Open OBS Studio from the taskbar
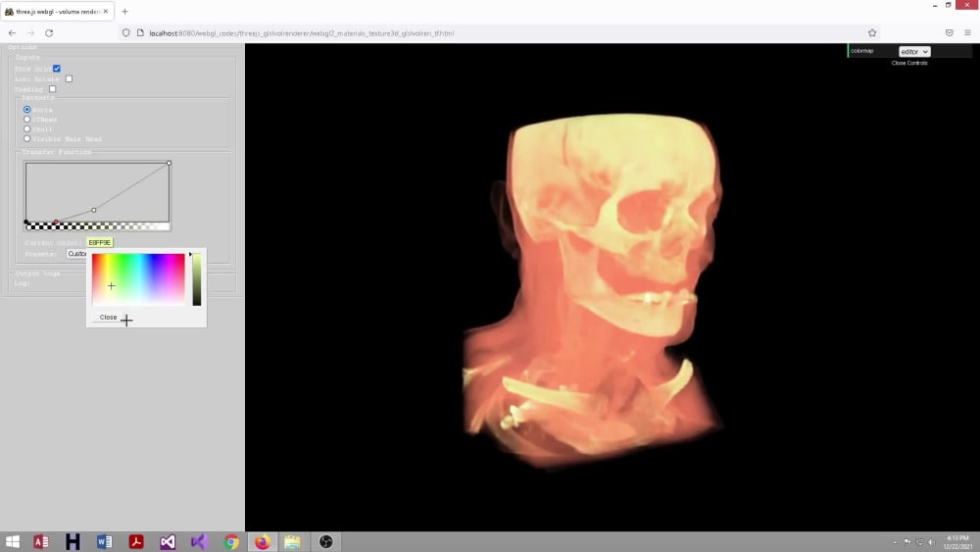The width and height of the screenshot is (980, 552). point(325,541)
